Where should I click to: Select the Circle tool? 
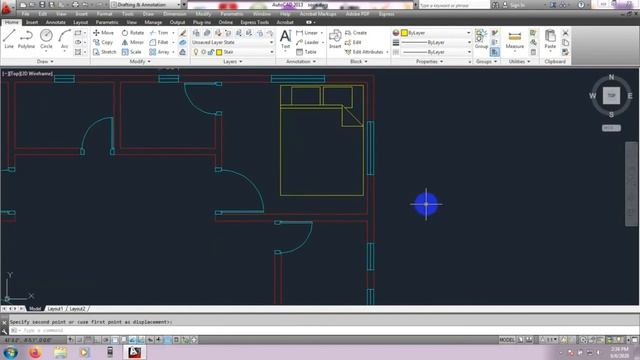tap(46, 39)
